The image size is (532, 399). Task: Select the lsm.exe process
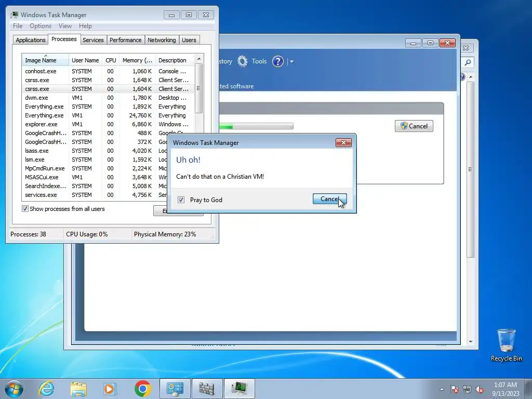(x=95, y=159)
